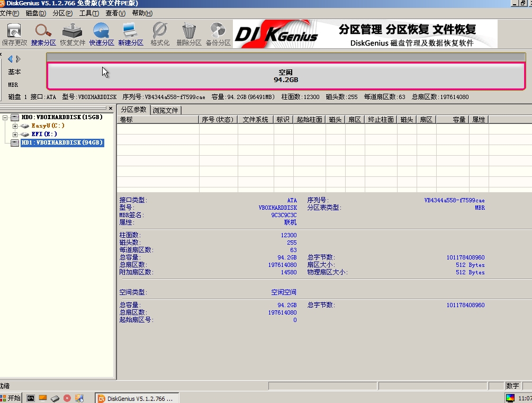Collapse the HD0: VBOXHARDDISK (15GB) node
The image size is (532, 403).
pos(4,117)
